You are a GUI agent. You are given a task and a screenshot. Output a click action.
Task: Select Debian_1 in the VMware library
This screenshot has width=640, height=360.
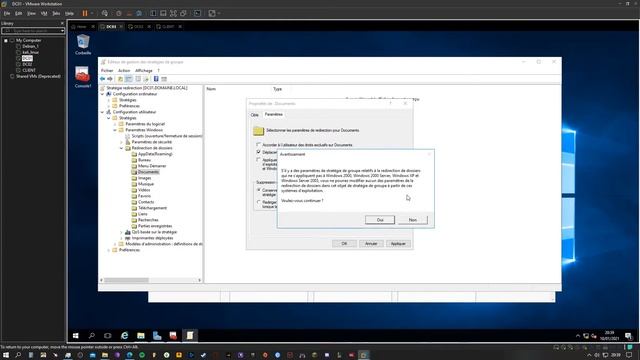pyautogui.click(x=30, y=47)
